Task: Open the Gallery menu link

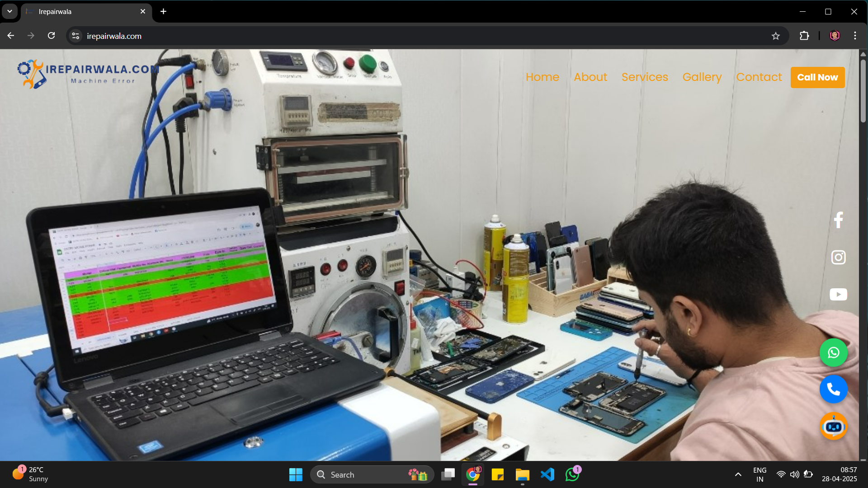Action: coord(702,77)
